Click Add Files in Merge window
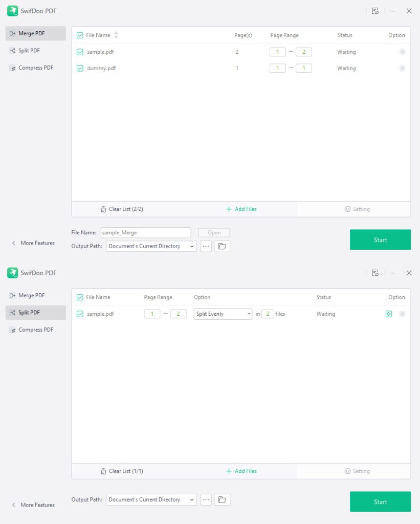The width and height of the screenshot is (420, 524). click(241, 209)
